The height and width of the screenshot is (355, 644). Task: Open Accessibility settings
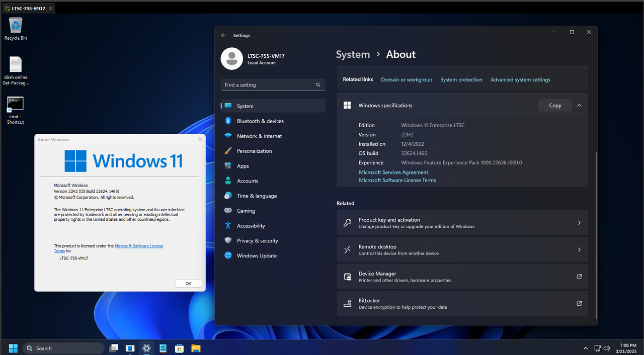point(273,226)
